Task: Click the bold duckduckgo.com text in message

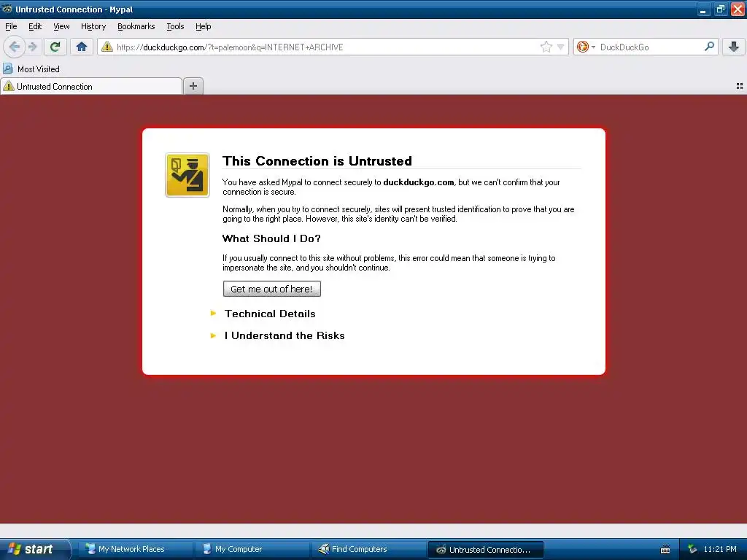Action: (418, 182)
